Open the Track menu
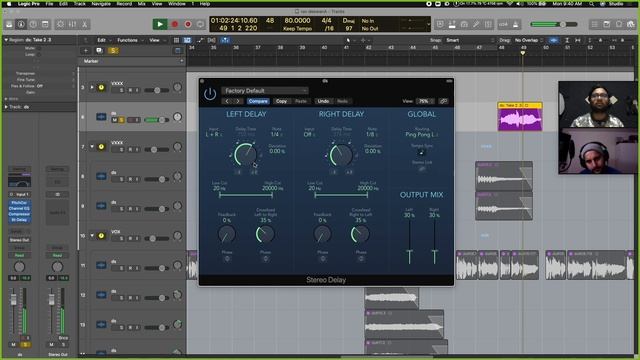 point(80,4)
